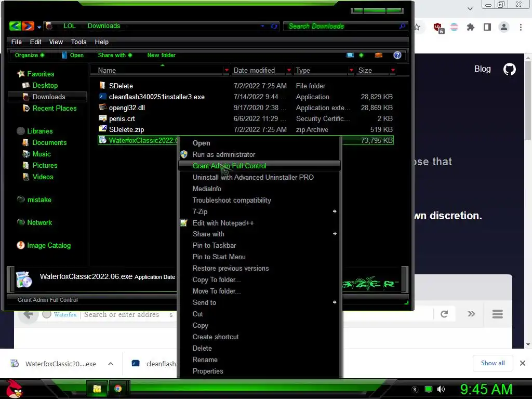
Task: Open the Documents library
Action: point(49,142)
